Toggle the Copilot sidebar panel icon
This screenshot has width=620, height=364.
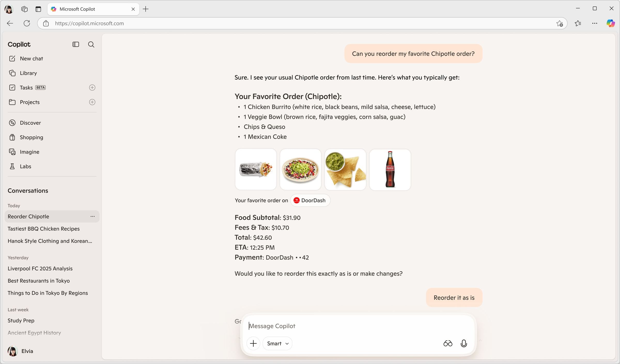point(76,44)
